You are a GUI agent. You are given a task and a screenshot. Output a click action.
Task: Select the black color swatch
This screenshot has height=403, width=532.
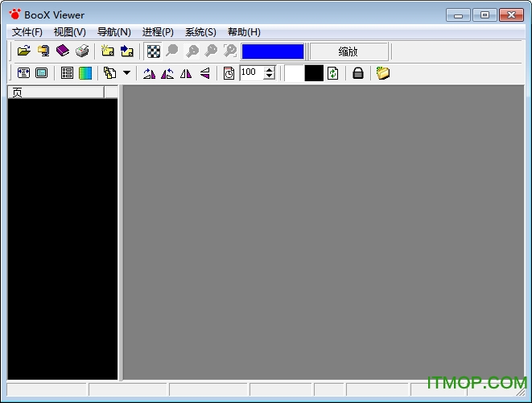click(313, 73)
